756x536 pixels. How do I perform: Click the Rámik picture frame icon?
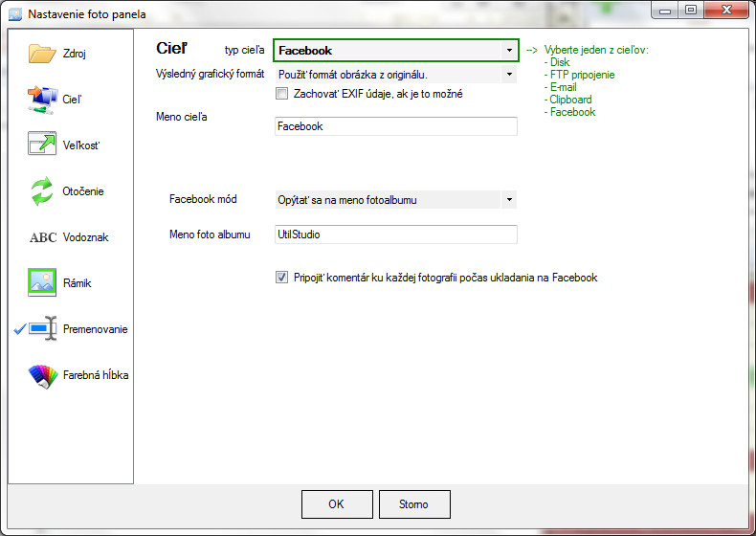(x=42, y=282)
